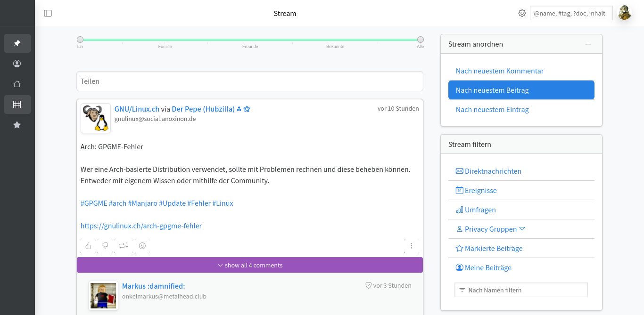The image size is (644, 315).
Task: Open the profile icon in left sidebar
Action: tap(17, 64)
